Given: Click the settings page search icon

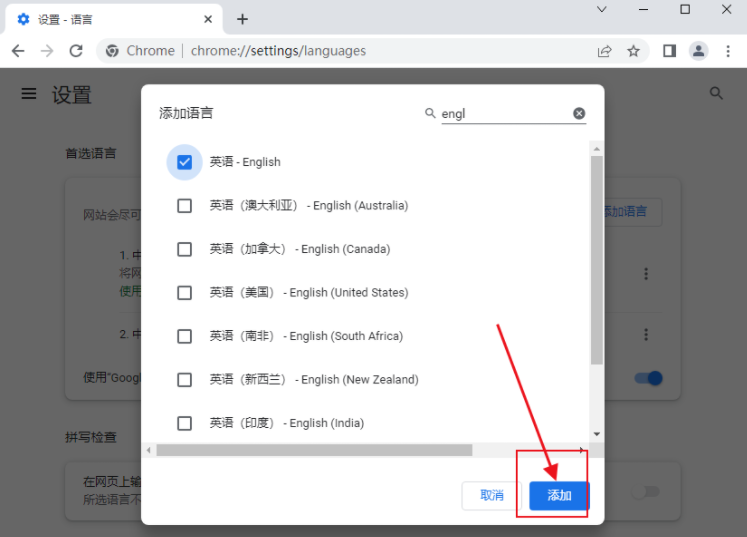Looking at the screenshot, I should (x=716, y=93).
